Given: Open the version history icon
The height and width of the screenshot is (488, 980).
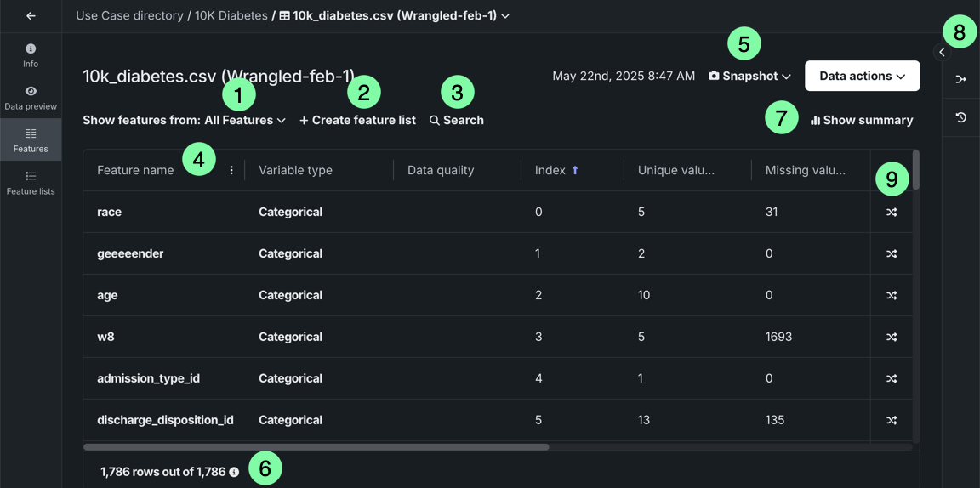Looking at the screenshot, I should tap(961, 117).
